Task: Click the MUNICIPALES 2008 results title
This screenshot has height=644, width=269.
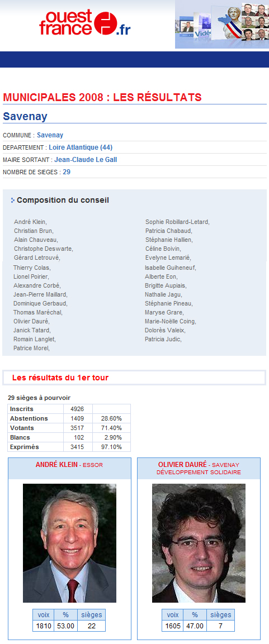Action: tap(102, 97)
